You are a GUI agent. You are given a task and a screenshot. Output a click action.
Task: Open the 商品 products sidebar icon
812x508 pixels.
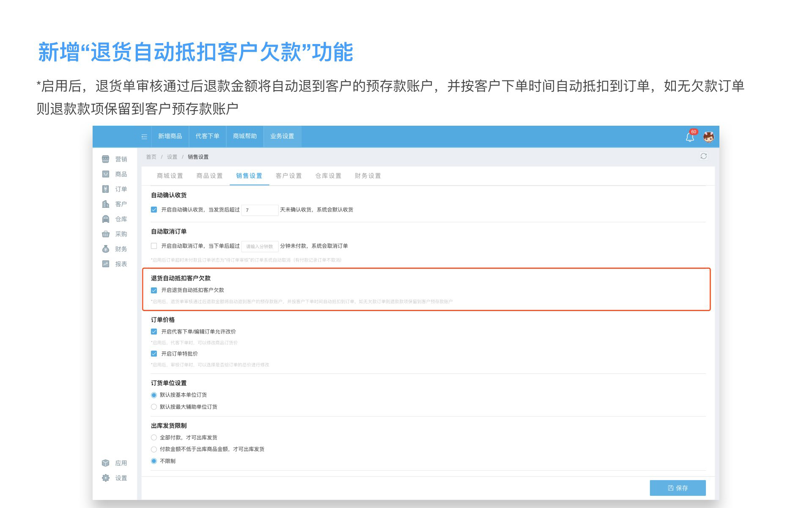[x=106, y=174]
